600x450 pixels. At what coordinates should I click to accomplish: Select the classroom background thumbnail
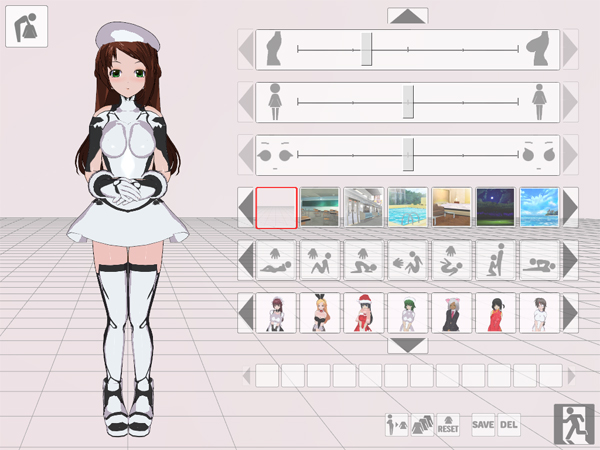pyautogui.click(x=320, y=208)
